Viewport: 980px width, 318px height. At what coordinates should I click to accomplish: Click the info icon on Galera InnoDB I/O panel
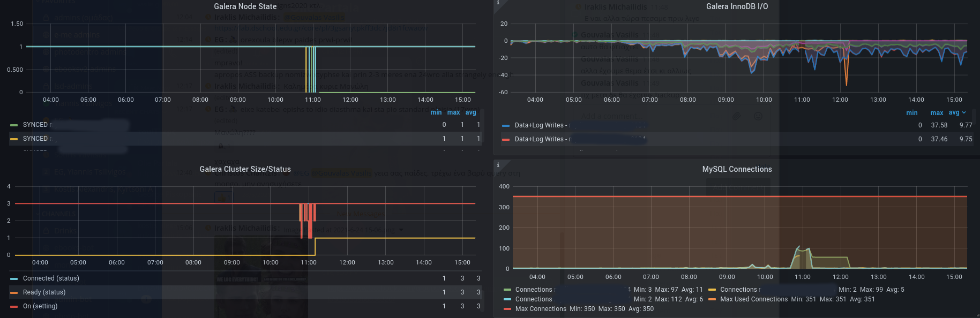[x=498, y=3]
